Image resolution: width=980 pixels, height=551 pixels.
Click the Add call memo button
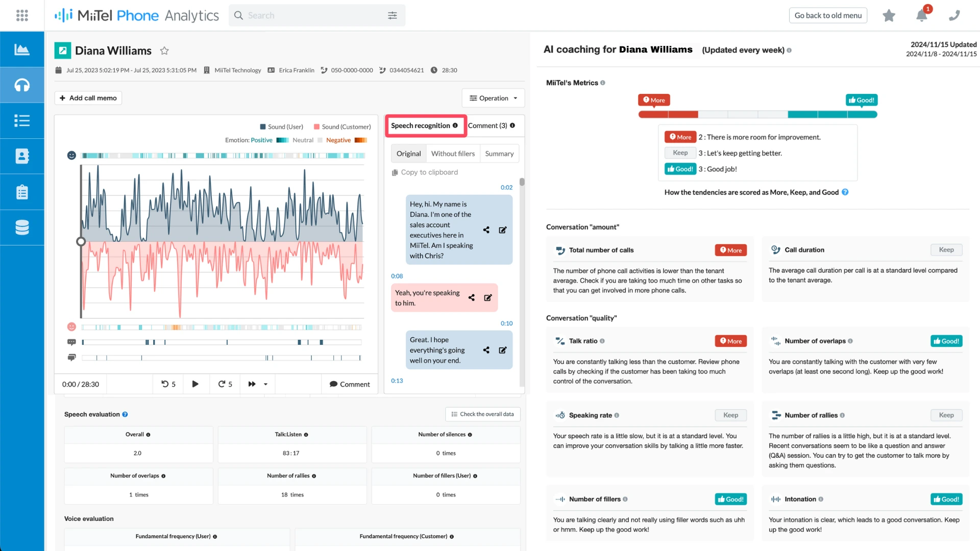88,98
